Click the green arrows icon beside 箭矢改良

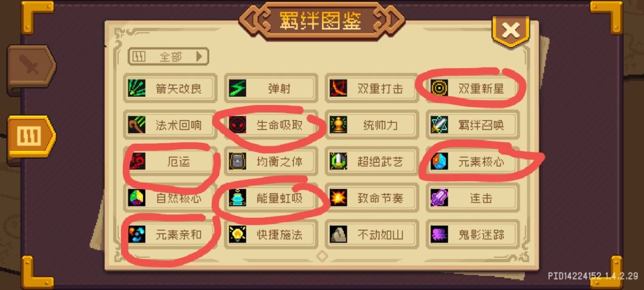(x=137, y=88)
